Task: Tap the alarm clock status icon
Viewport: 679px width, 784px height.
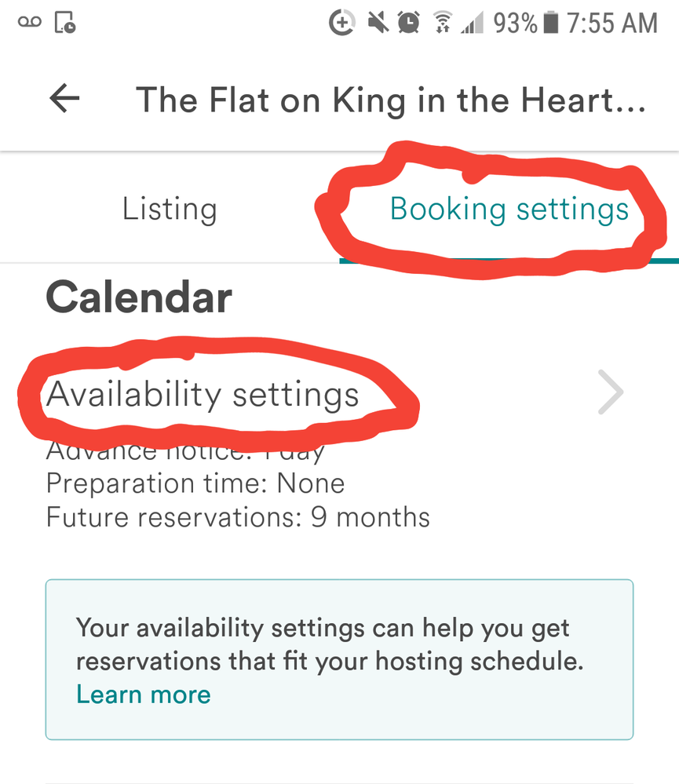Action: pos(409,24)
